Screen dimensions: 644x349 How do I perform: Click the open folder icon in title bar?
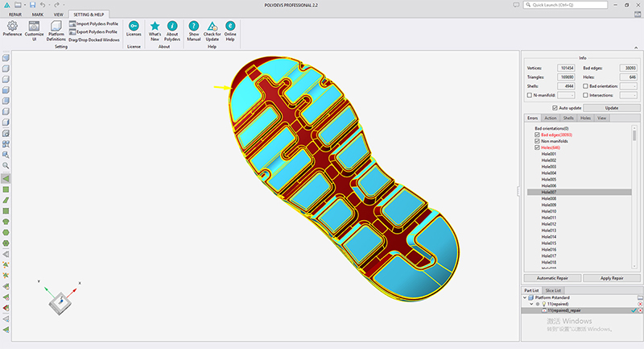pos(18,5)
